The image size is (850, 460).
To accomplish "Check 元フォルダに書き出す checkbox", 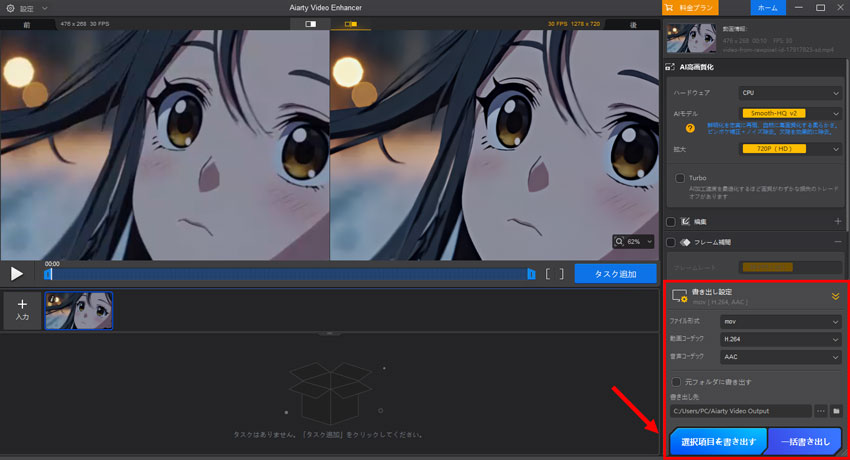I will pos(677,382).
